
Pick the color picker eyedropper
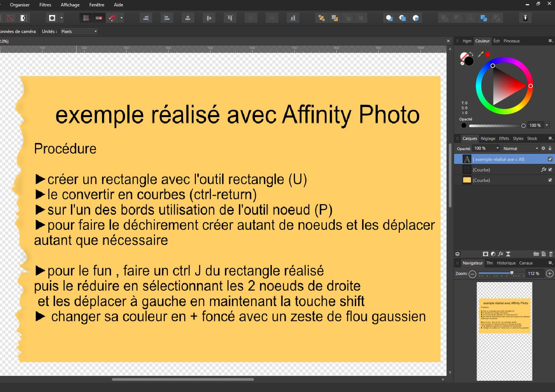[x=481, y=54]
